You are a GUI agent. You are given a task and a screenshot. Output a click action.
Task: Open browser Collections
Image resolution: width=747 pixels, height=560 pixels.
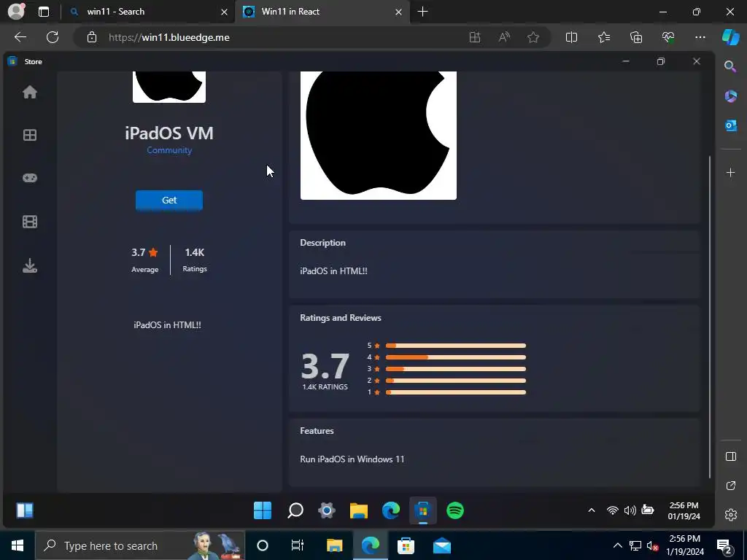click(x=636, y=37)
